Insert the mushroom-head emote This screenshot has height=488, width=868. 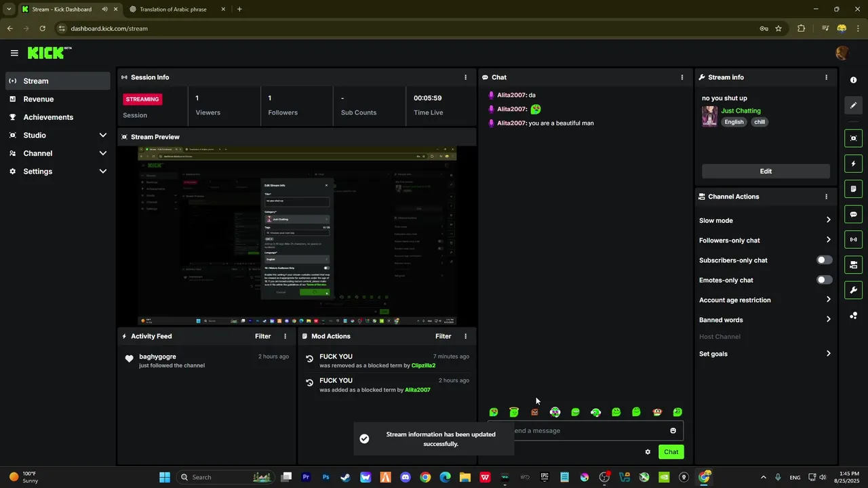657,412
